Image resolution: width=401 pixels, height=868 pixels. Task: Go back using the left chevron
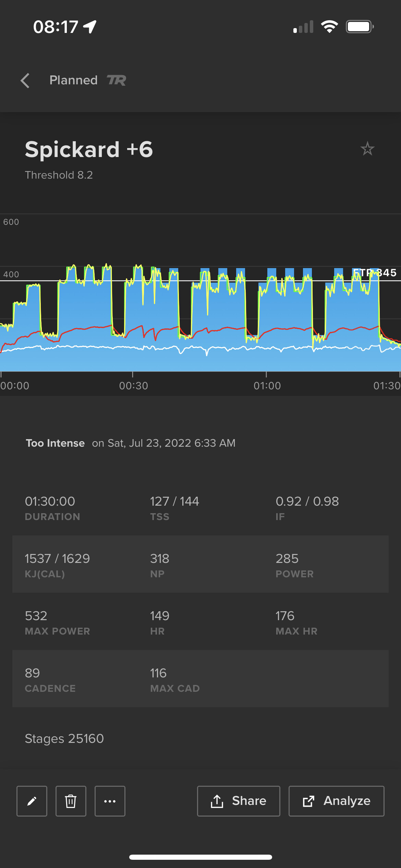click(25, 81)
